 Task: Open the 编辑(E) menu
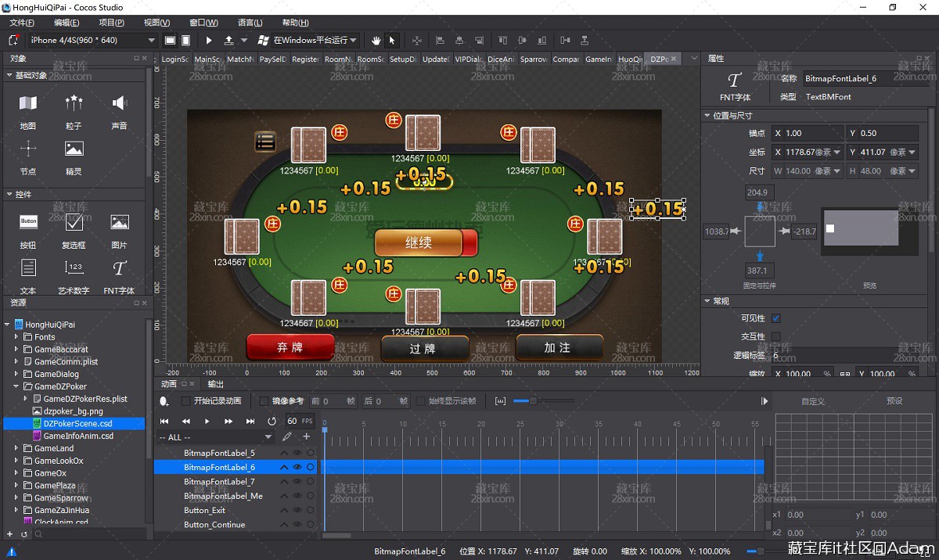tap(67, 23)
